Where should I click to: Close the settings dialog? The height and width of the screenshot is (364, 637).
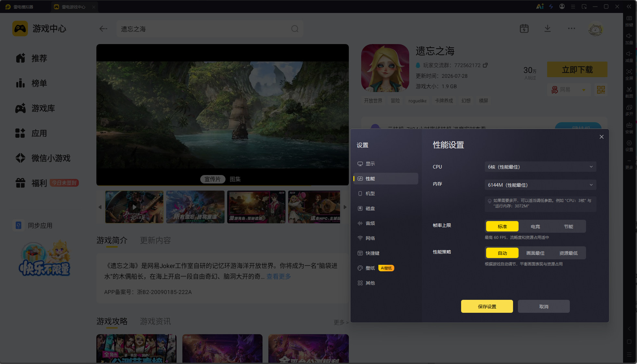(x=602, y=137)
